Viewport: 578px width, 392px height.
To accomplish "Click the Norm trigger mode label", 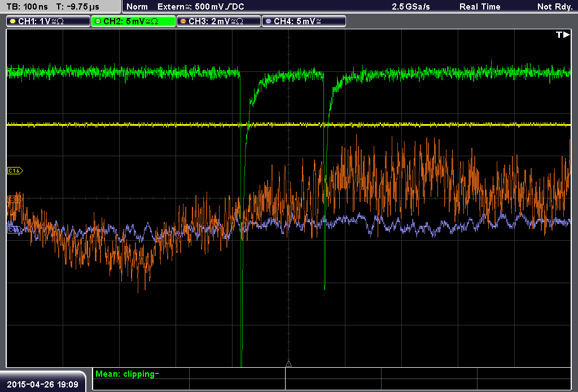I will click(x=137, y=7).
